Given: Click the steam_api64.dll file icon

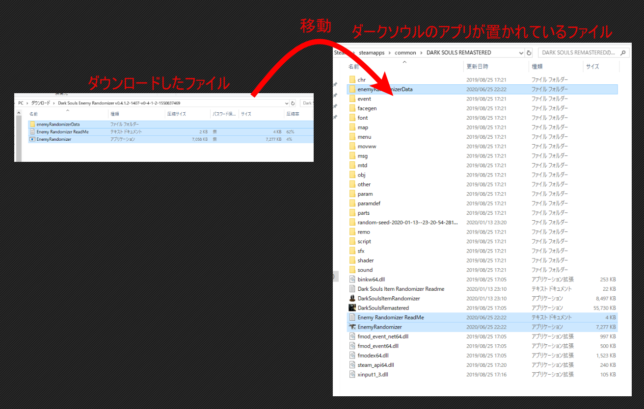Looking at the screenshot, I should 352,365.
